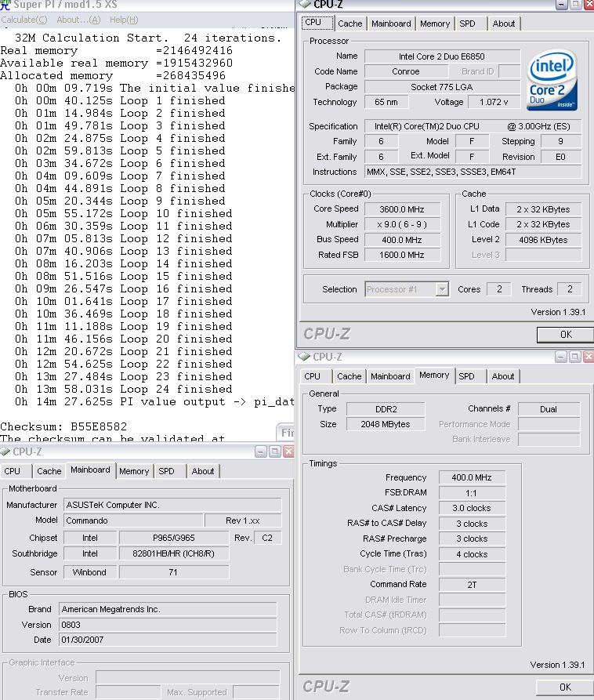Viewport: 594px width, 700px height.
Task: Minimize the CPU-Z Mainboard window
Action: pyautogui.click(x=260, y=452)
